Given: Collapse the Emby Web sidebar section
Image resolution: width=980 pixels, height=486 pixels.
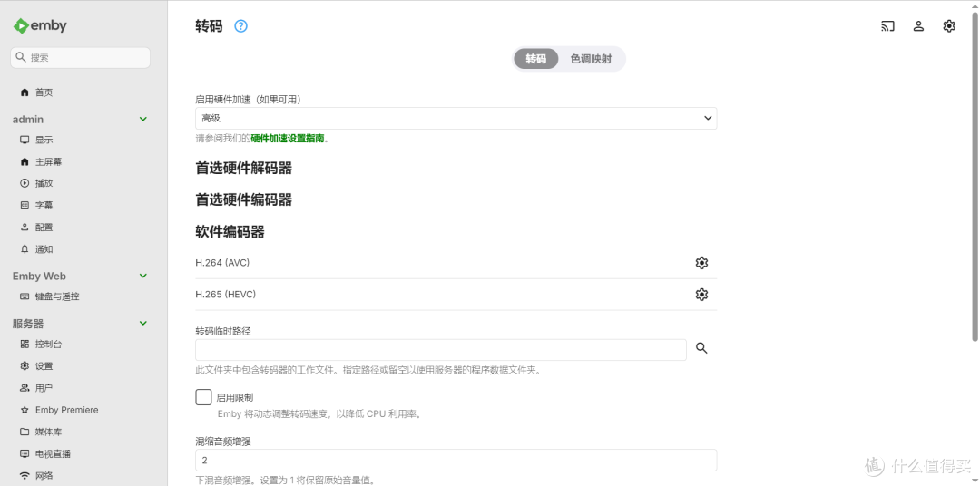Looking at the screenshot, I should [143, 276].
